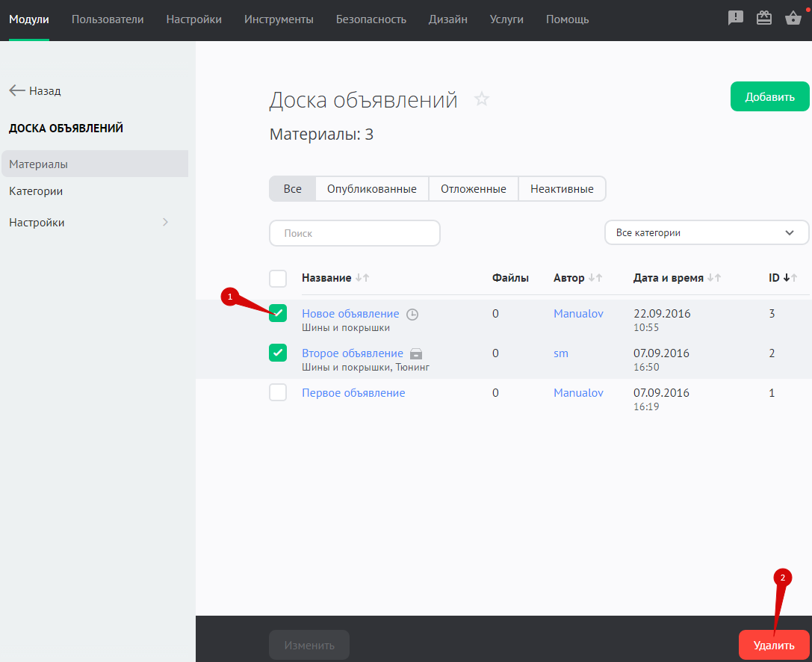Click the notification message icon in top bar
This screenshot has width=812, height=662.
click(736, 19)
